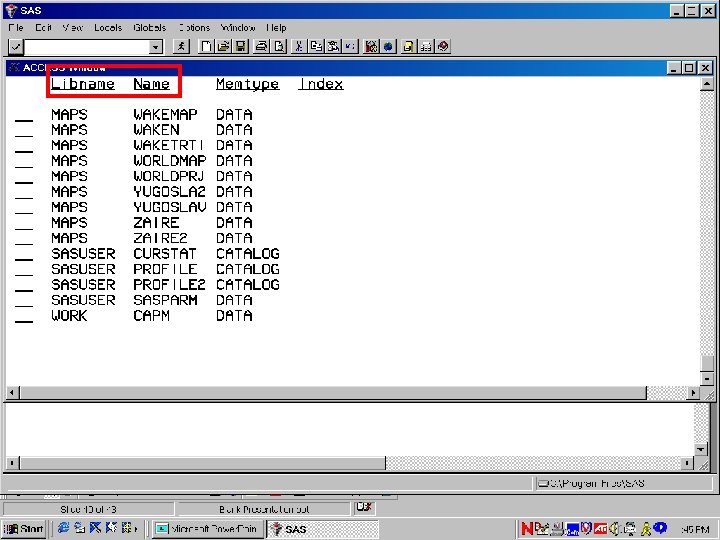This screenshot has width=720, height=540.
Task: Click selection field for WORLDMAP row
Action: 24,163
